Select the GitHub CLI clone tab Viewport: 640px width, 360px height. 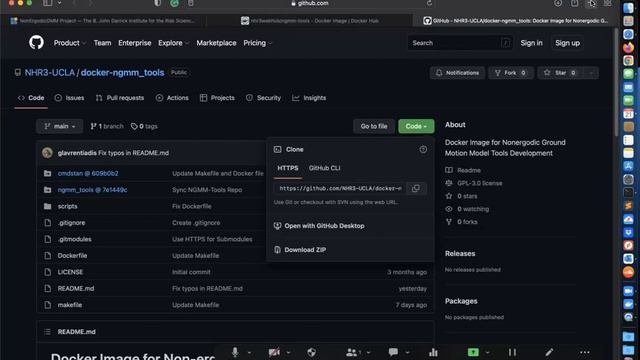[x=324, y=168]
